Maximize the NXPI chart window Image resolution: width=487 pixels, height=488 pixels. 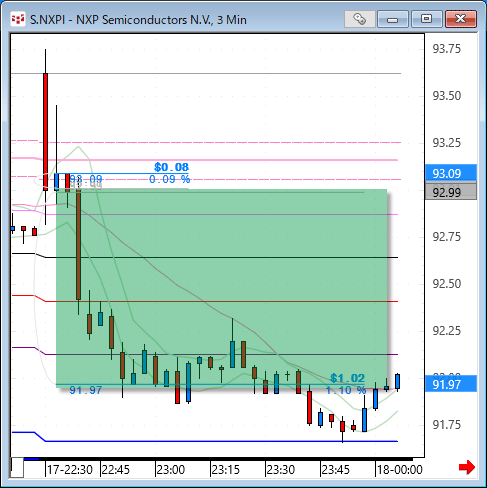(x=426, y=19)
